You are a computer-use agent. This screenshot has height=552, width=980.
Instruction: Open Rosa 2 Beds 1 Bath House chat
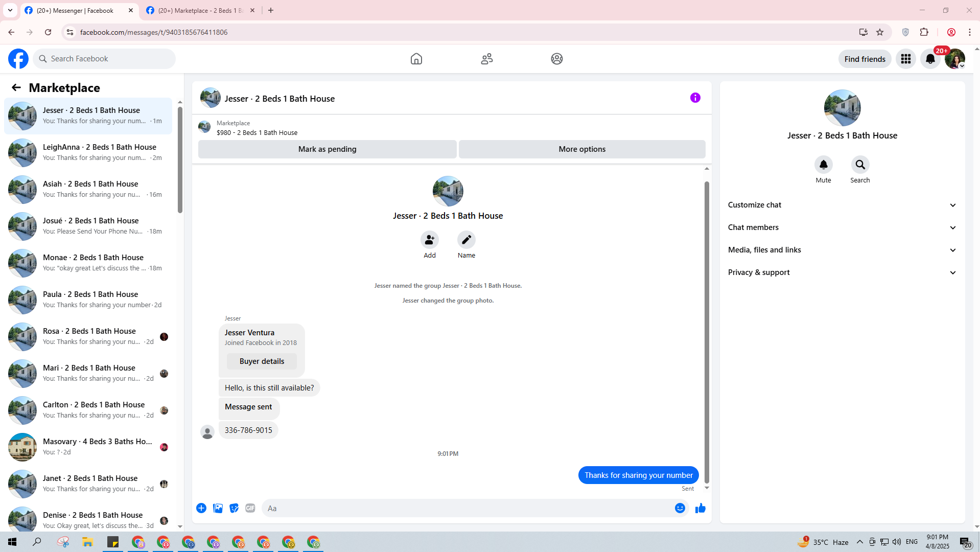click(88, 336)
